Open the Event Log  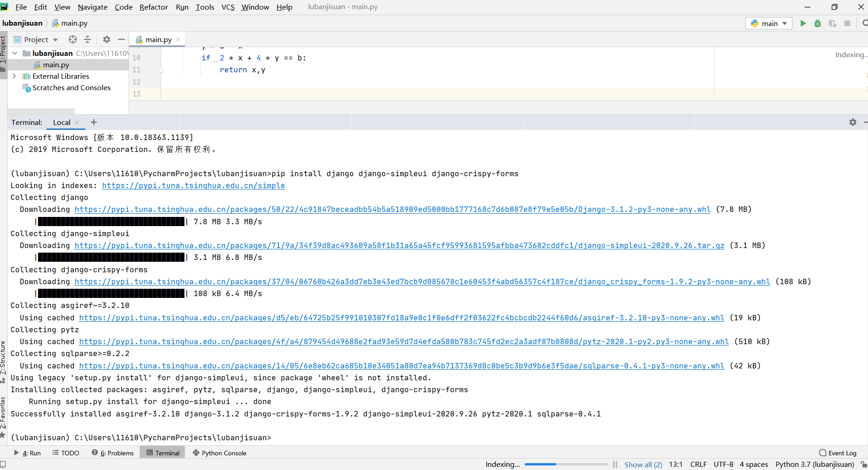(838, 453)
